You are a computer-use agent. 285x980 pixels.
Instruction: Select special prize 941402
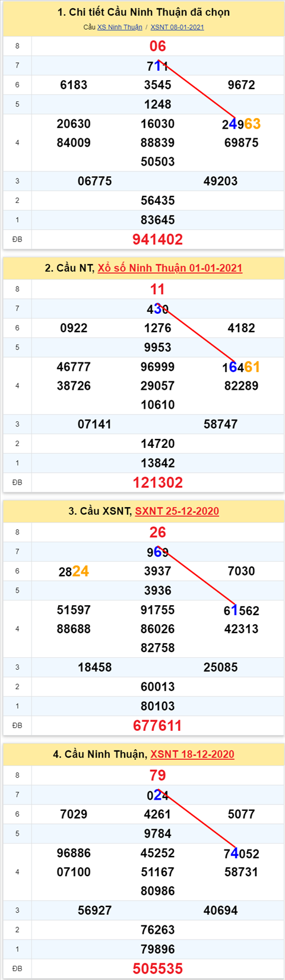pos(158,240)
